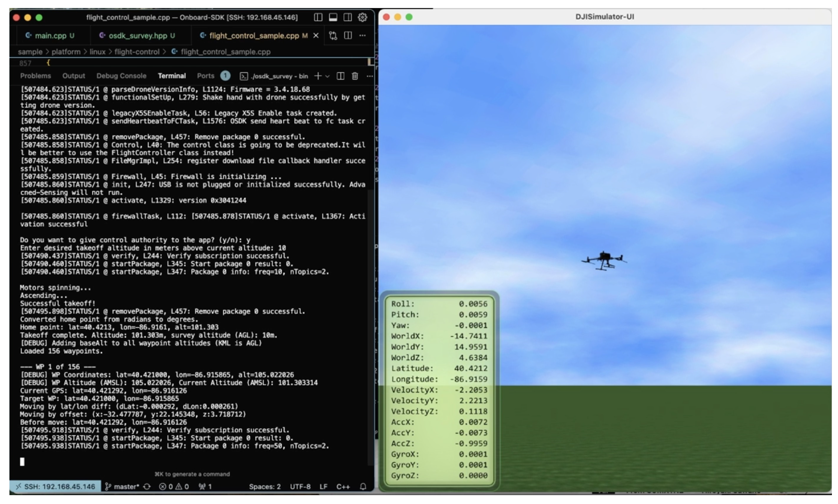Open notifications bell in the status bar
The width and height of the screenshot is (838, 504).
click(362, 487)
